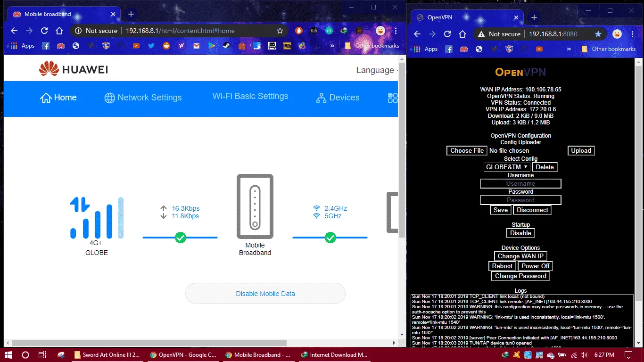Open Task View on the taskbar
The height and width of the screenshot is (362, 644).
(x=42, y=355)
